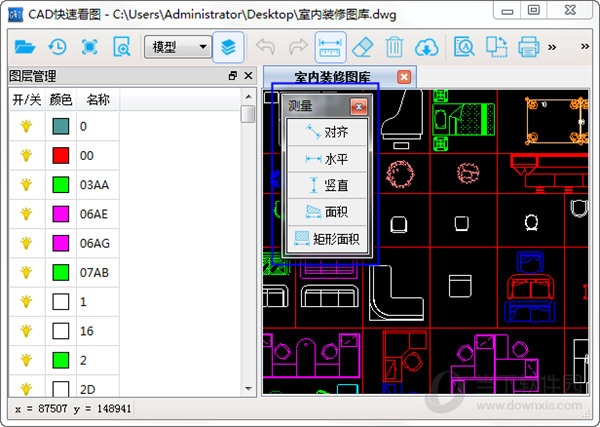Click the layer list scroll up arrow
The width and height of the screenshot is (600, 427).
pos(248,96)
